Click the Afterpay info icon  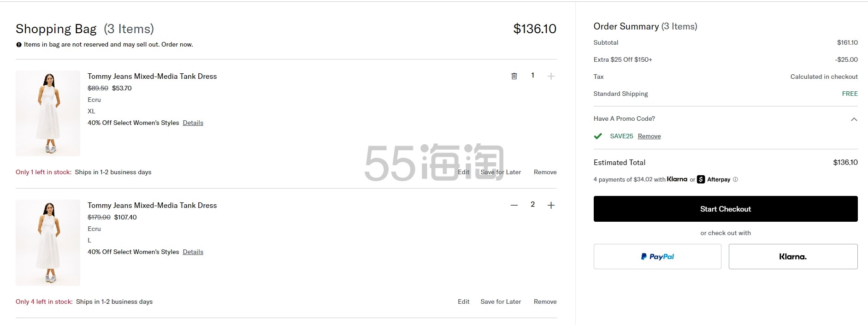735,179
